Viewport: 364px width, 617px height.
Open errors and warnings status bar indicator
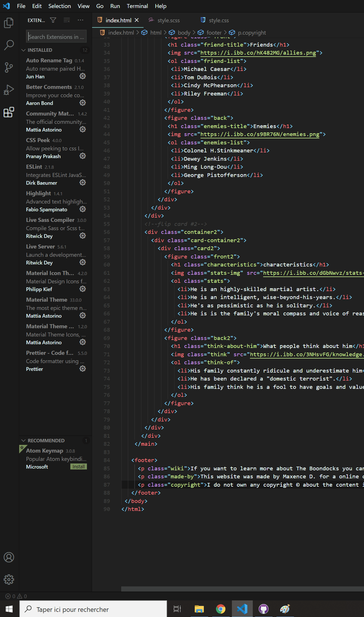[x=16, y=596]
